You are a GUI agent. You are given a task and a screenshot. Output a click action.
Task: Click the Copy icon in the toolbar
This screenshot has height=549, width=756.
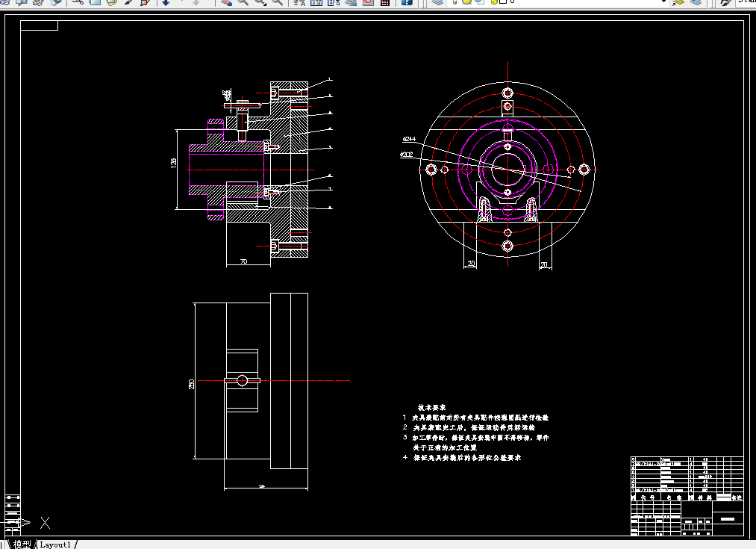click(x=95, y=2)
